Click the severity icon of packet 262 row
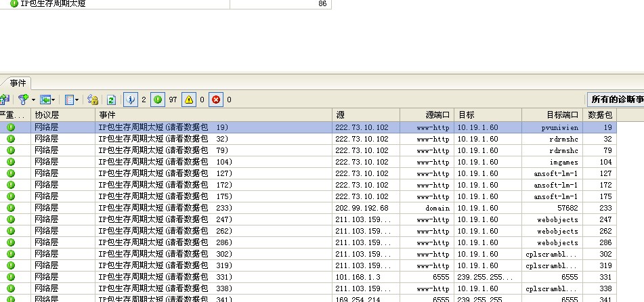644x302 pixels. point(11,231)
